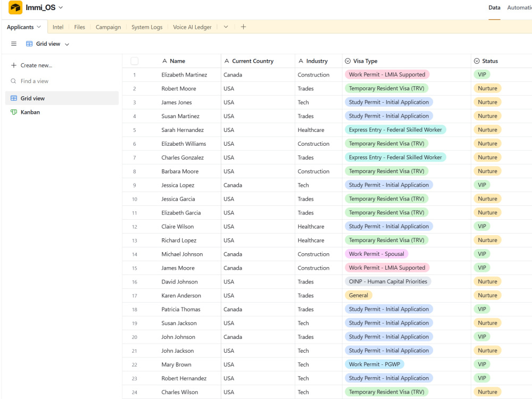532x399 pixels.
Task: Open the Grid view options dropdown arrow
Action: (67, 44)
